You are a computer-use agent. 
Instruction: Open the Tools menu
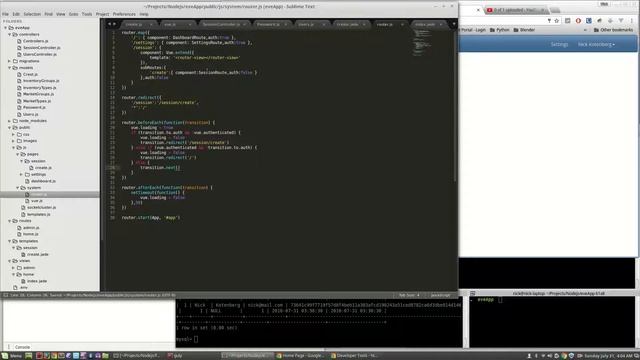click(87, 14)
